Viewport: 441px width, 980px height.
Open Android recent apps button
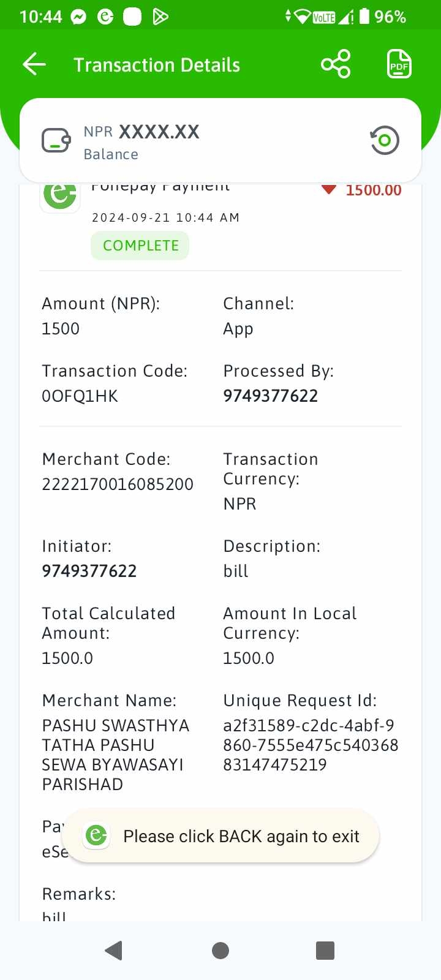(325, 951)
